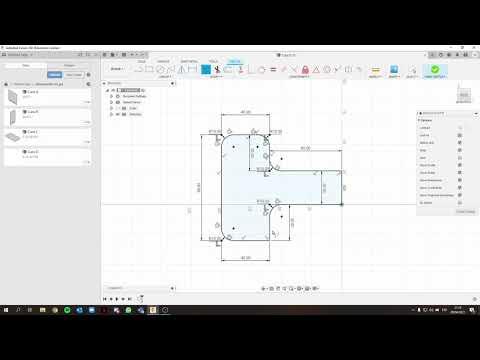Open the Cast 4 design thumbnail
The width and height of the screenshot is (480, 360).
(13, 97)
